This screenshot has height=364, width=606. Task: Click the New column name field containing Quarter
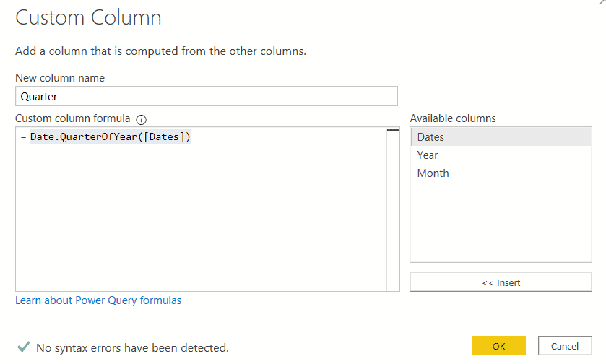[207, 96]
